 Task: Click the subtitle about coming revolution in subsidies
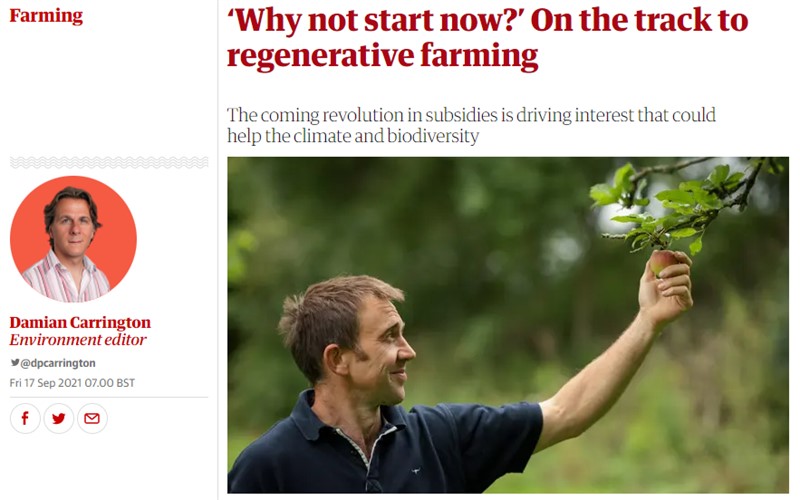pyautogui.click(x=471, y=126)
